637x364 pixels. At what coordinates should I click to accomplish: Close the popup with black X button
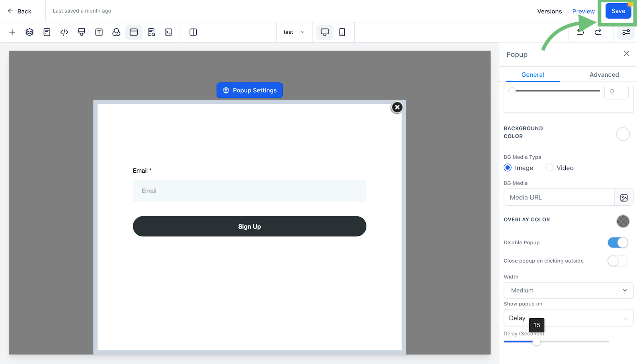tap(397, 107)
